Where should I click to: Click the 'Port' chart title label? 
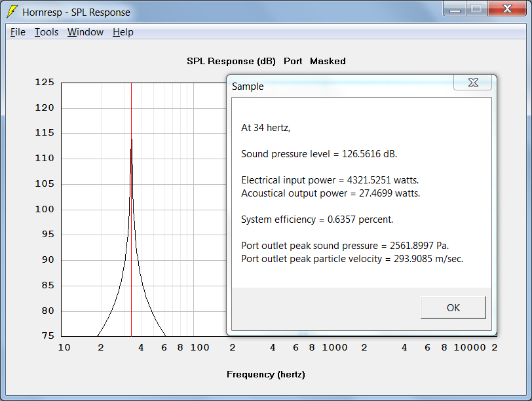point(293,61)
